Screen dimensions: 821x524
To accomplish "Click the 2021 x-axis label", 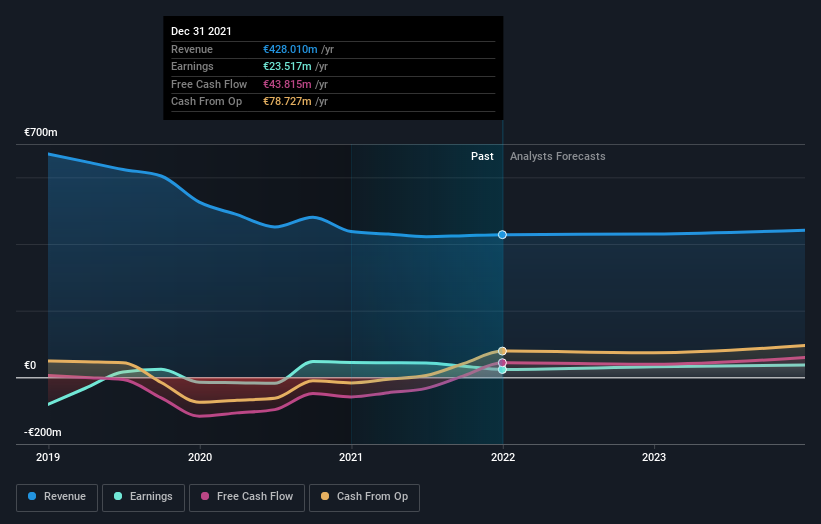I will click(351, 457).
